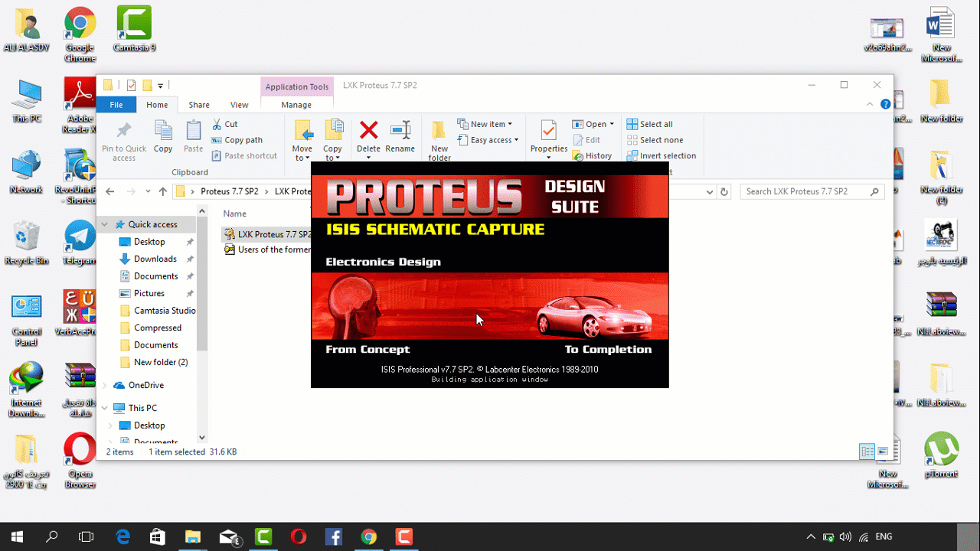Screen dimensions: 980x551
Task: Click ENG language indicator
Action: pos(884,537)
